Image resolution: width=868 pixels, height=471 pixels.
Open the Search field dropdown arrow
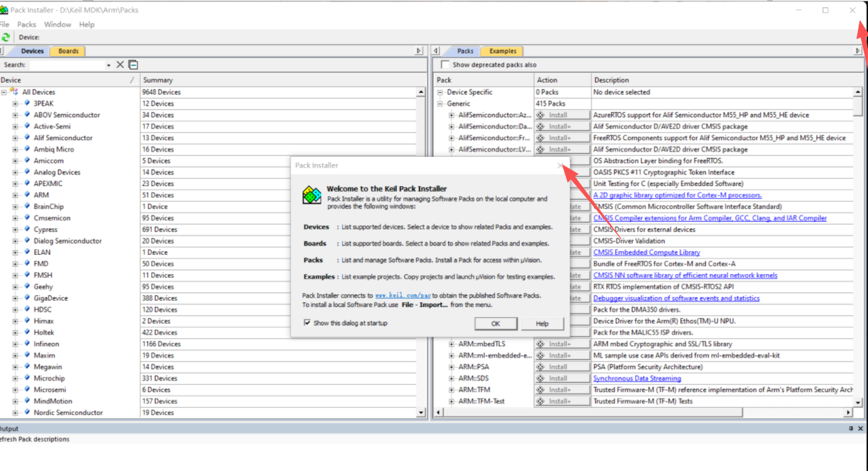point(109,65)
